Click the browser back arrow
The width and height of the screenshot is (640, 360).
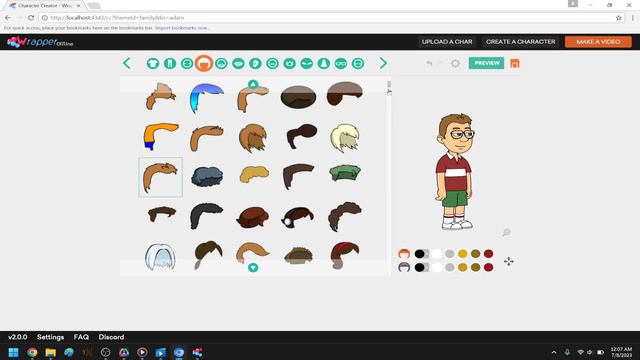pyautogui.click(x=8, y=18)
